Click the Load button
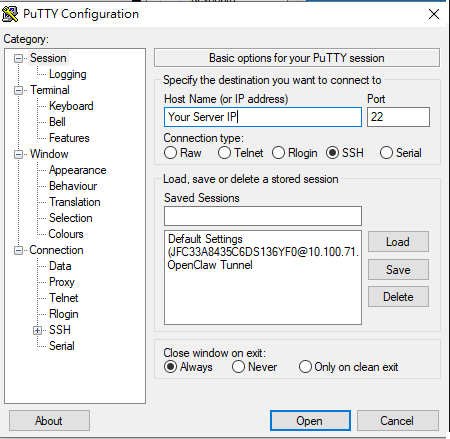Image resolution: width=450 pixels, height=439 pixels. [398, 242]
